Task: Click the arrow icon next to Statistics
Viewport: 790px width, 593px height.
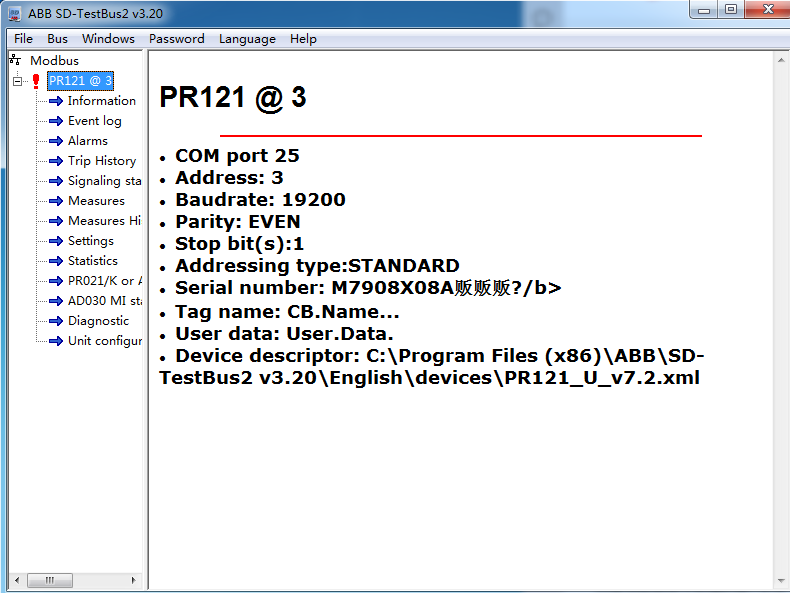Action: click(56, 260)
